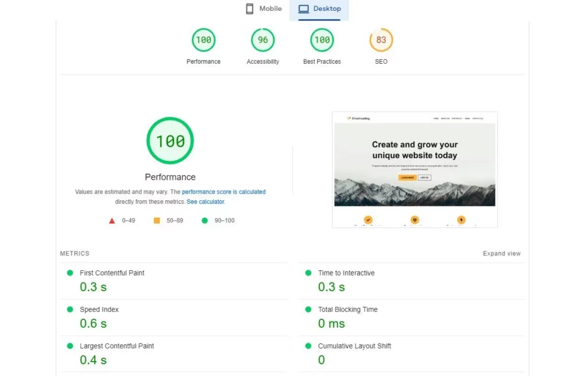This screenshot has width=588, height=376.
Task: Click the green dot beside First Contentful Paint
Action: (71, 273)
